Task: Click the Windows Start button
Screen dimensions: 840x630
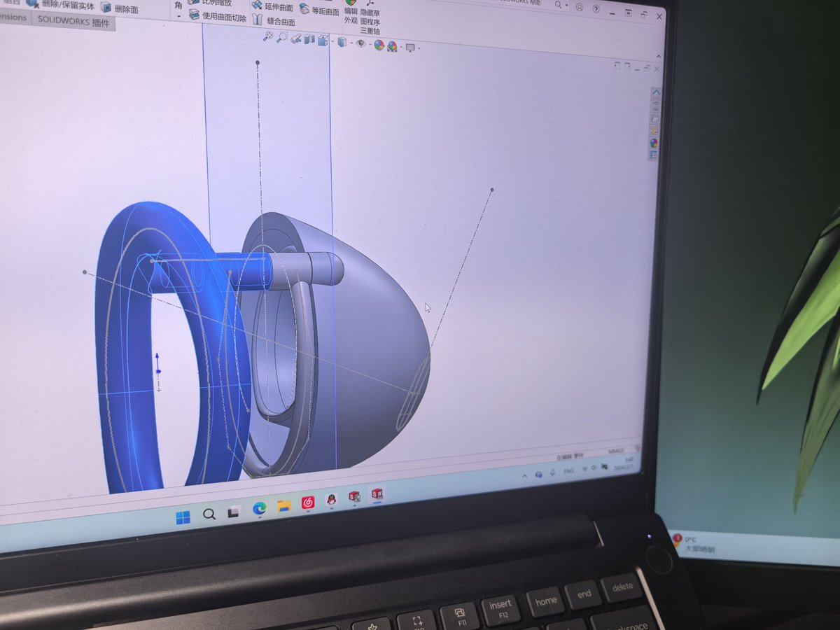Action: pos(183,517)
